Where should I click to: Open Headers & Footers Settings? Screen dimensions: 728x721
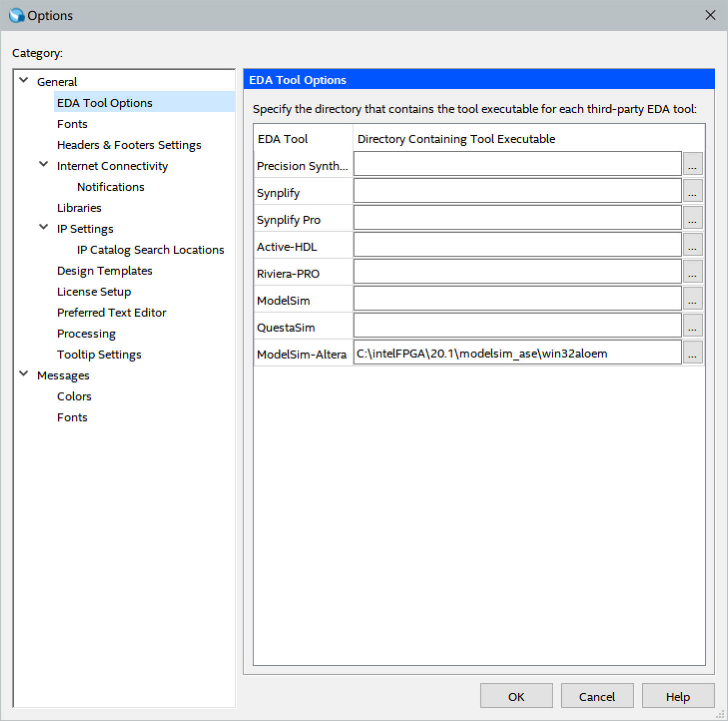[x=129, y=144]
